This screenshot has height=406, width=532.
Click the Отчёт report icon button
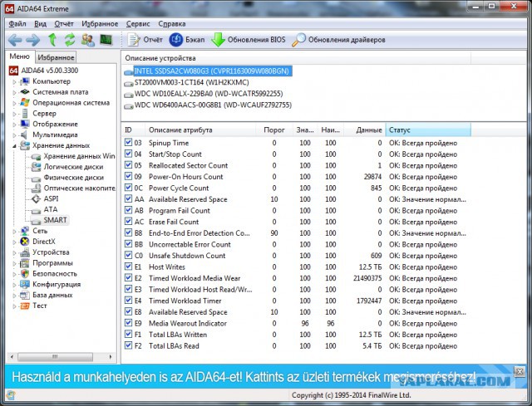[x=145, y=40]
